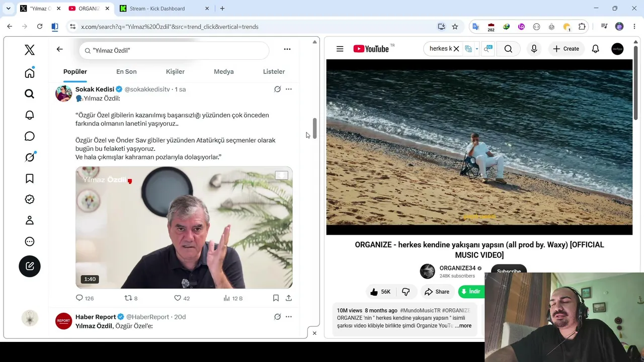Switch to the Stream - Kick Dashboard tab
This screenshot has width=644, height=362.
165,9
